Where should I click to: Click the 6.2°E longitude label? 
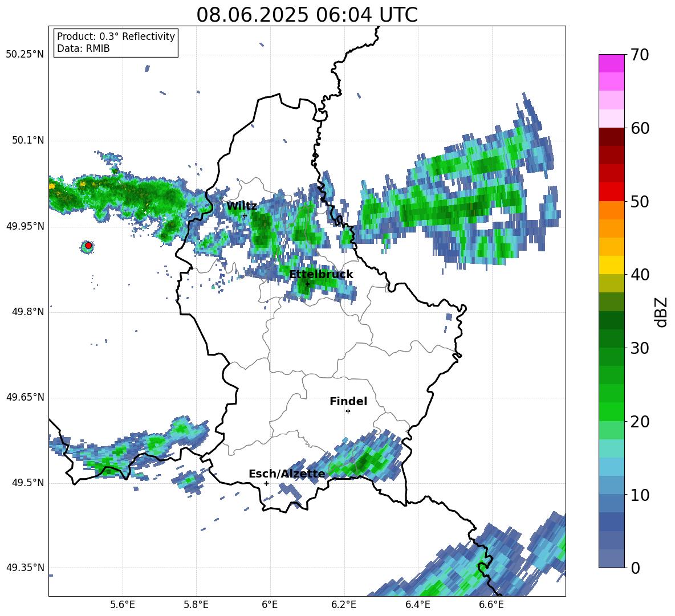tap(344, 605)
